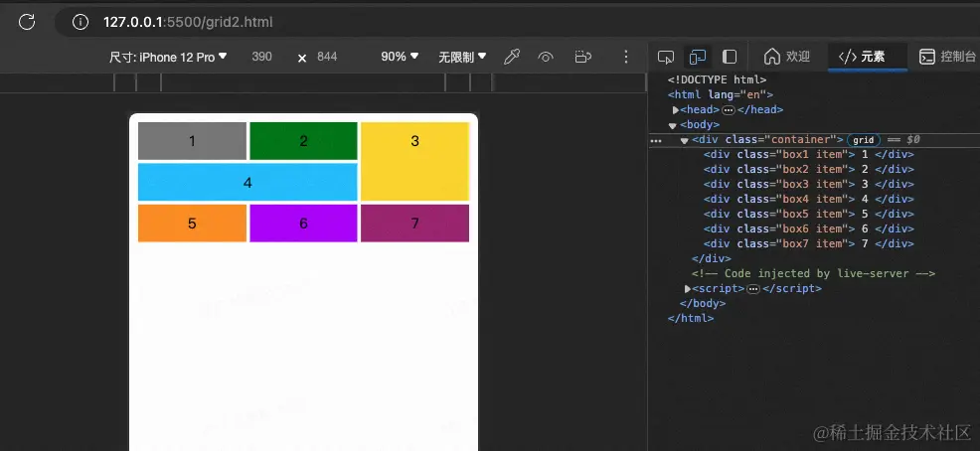
Task: Switch to the 控制台 tab
Action: click(x=947, y=57)
